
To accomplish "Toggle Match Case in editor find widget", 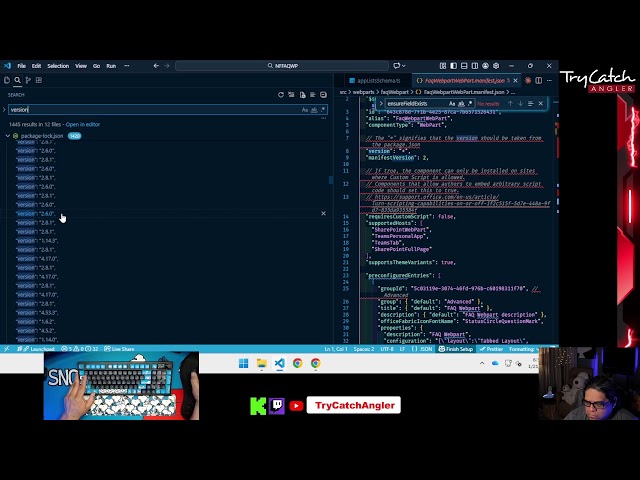I will [x=452, y=104].
